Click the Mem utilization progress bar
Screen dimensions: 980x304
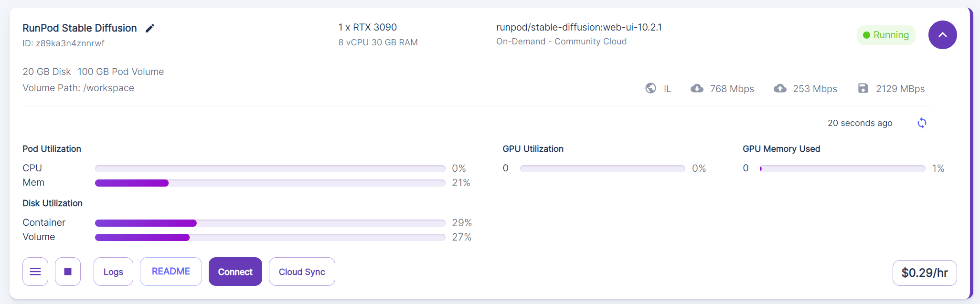click(x=270, y=183)
